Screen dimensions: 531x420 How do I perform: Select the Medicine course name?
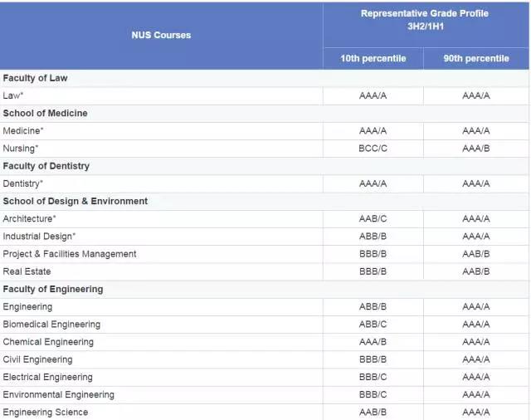[23, 131]
